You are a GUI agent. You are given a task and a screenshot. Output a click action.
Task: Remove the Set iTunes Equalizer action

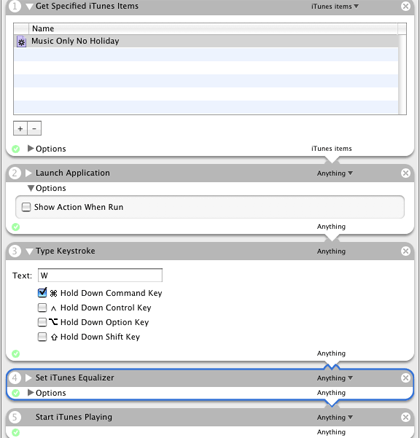[x=405, y=378]
